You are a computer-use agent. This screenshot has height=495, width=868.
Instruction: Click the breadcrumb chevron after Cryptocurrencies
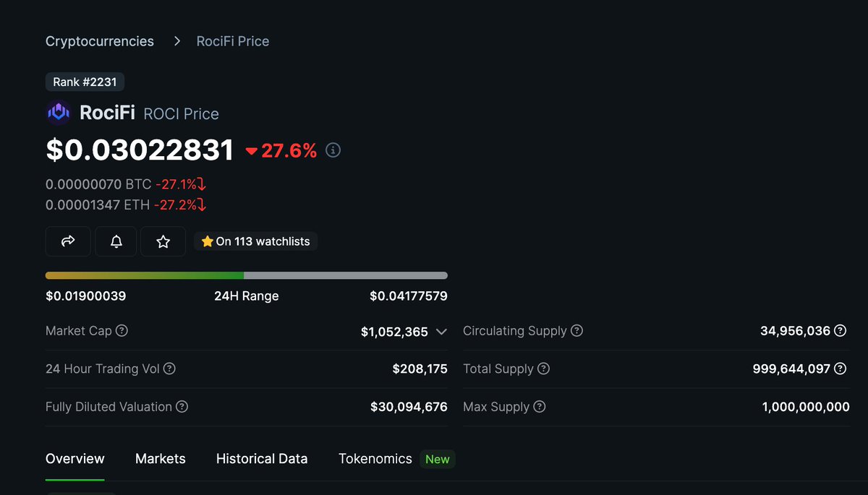coord(176,41)
